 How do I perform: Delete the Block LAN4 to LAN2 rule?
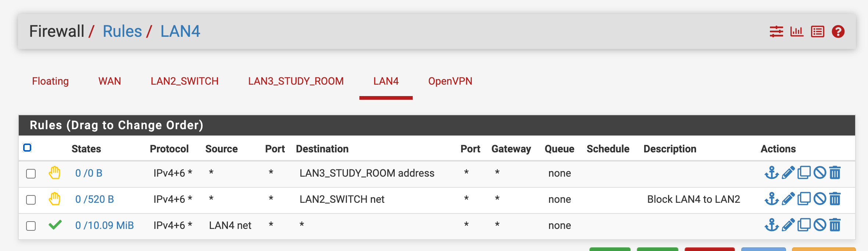click(x=835, y=199)
